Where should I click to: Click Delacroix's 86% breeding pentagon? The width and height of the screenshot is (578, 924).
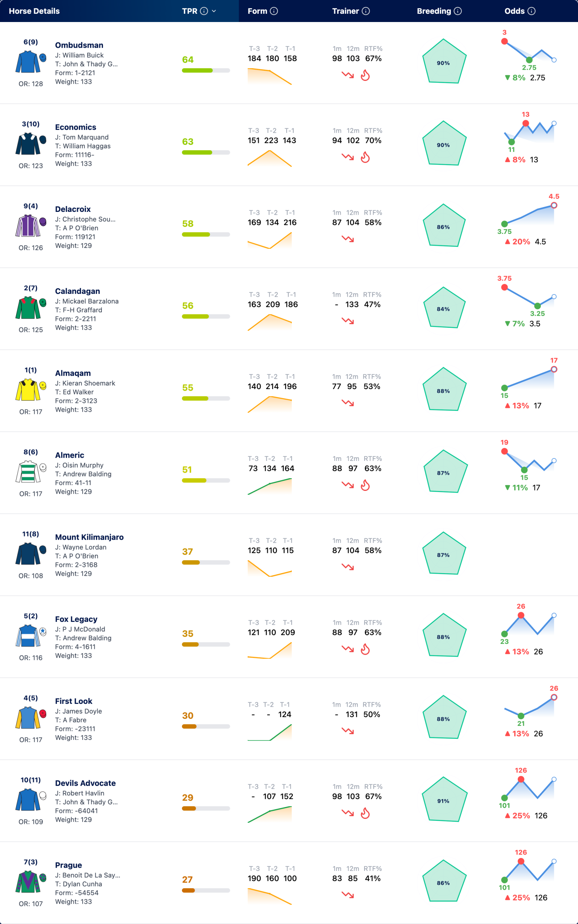(x=444, y=226)
